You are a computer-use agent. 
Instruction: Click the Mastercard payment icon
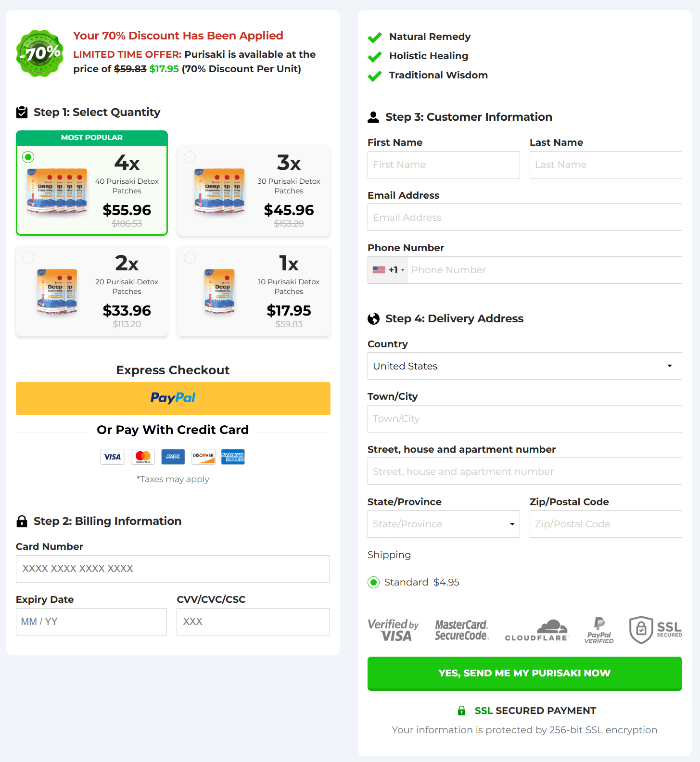[142, 457]
